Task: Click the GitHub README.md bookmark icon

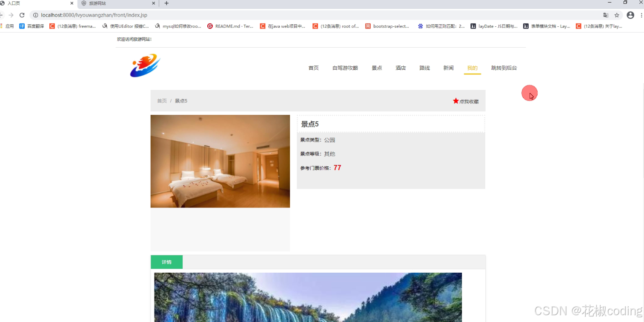Action: coord(210,26)
